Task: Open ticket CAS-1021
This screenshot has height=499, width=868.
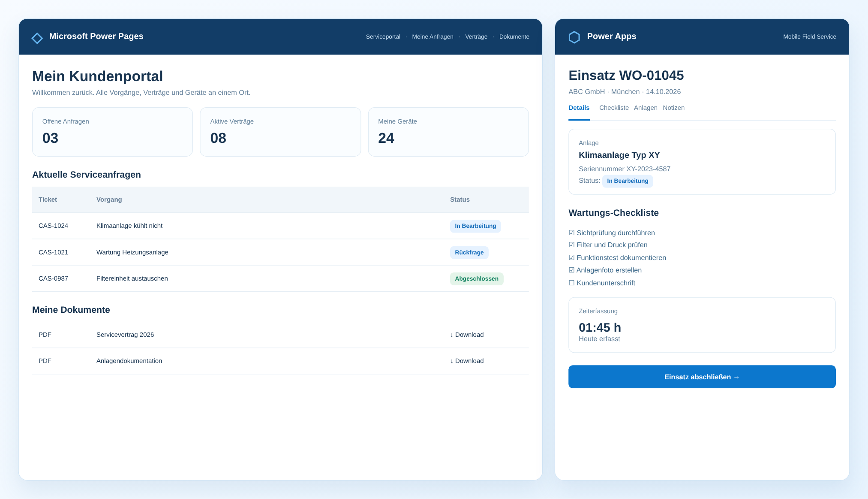Action: tap(53, 252)
